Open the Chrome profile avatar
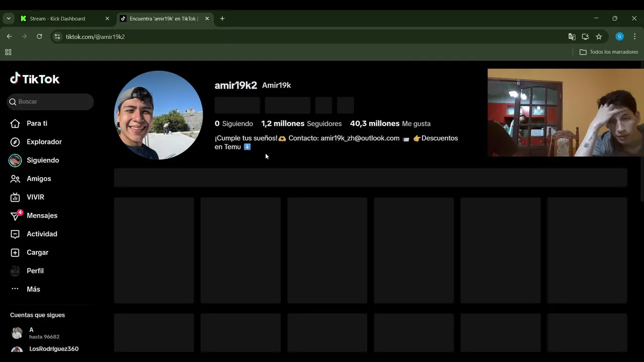The height and width of the screenshot is (362, 644). (619, 37)
